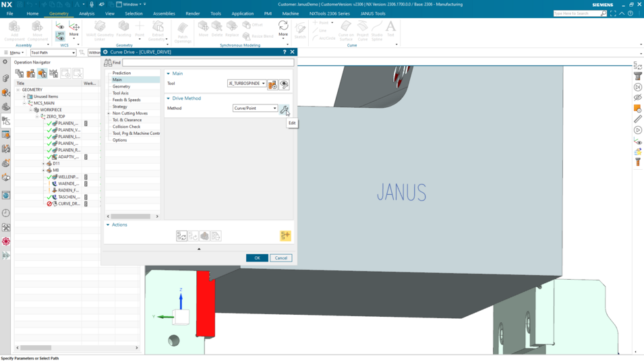Select Tool Axis in the dialog list
Screen dimensions: 644x362
pyautogui.click(x=120, y=93)
